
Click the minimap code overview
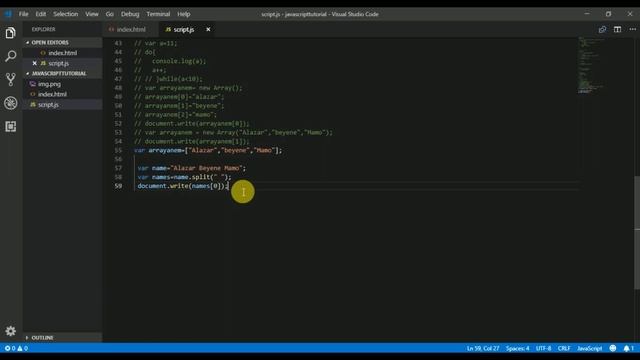(592, 65)
